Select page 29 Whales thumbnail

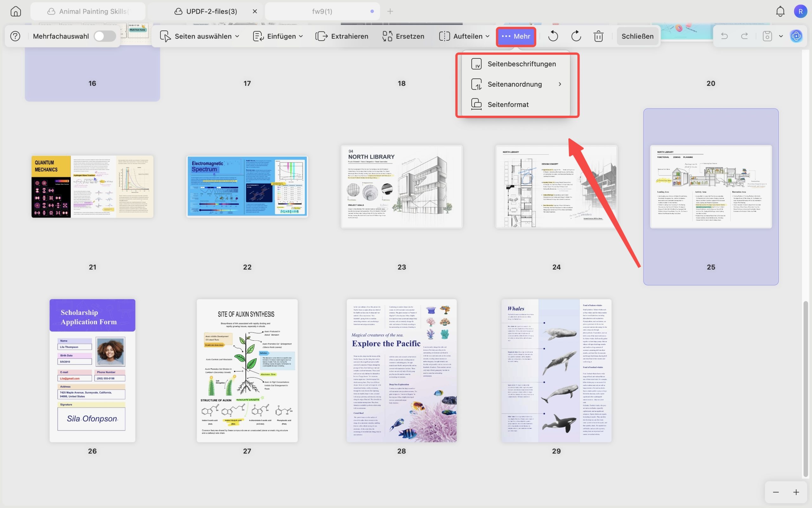click(556, 371)
